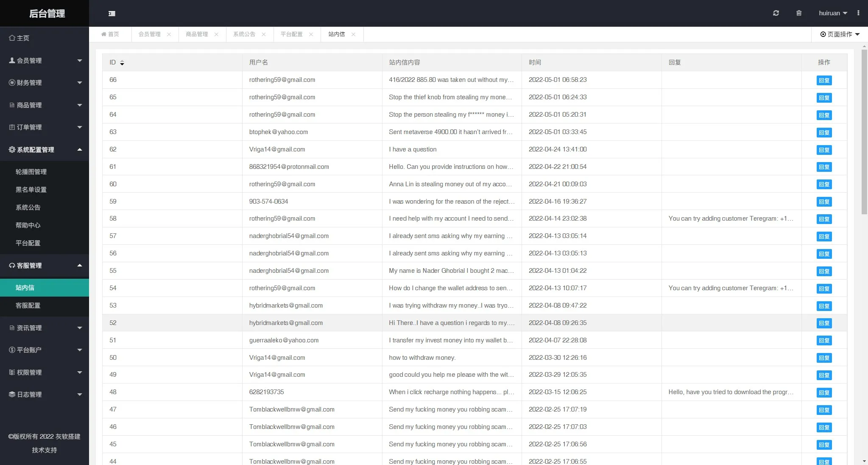Click the three-dot more options icon
The width and height of the screenshot is (868, 465).
(858, 13)
